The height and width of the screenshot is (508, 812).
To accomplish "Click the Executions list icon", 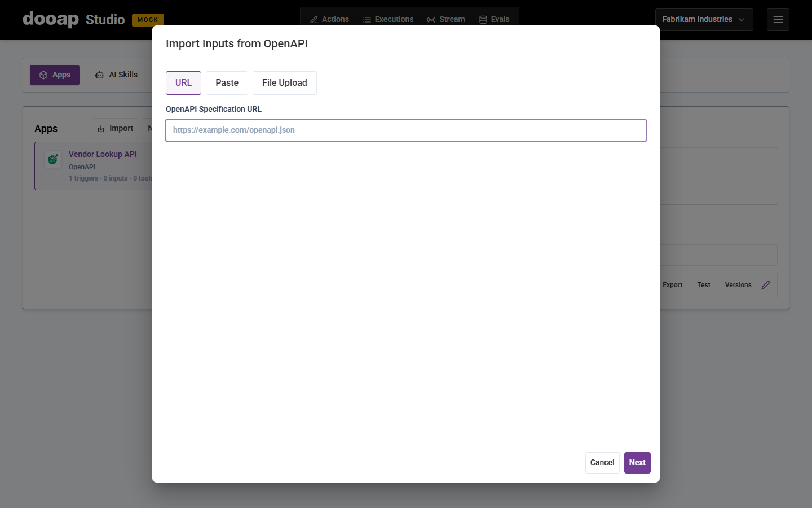I will (367, 20).
